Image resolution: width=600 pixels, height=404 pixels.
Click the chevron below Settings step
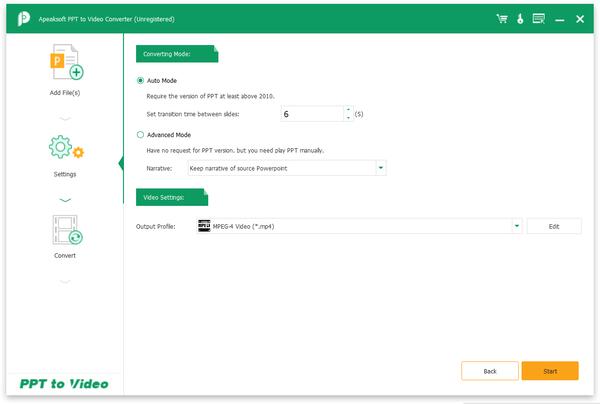[65, 200]
